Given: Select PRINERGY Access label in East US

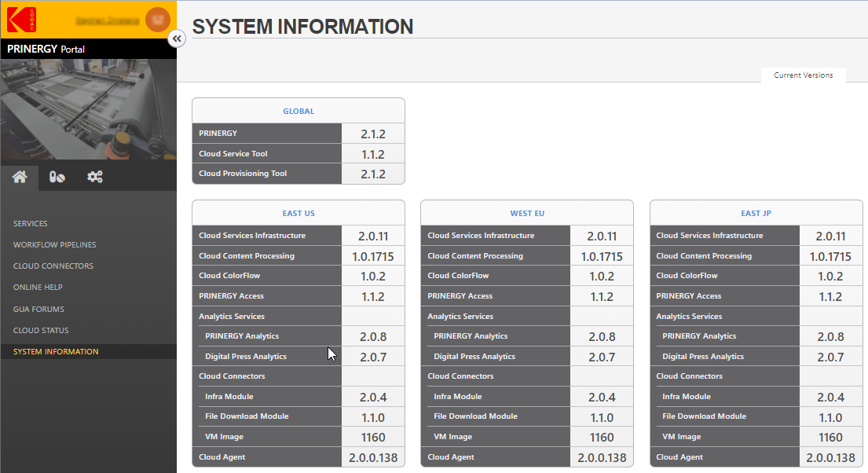Looking at the screenshot, I should coord(232,296).
